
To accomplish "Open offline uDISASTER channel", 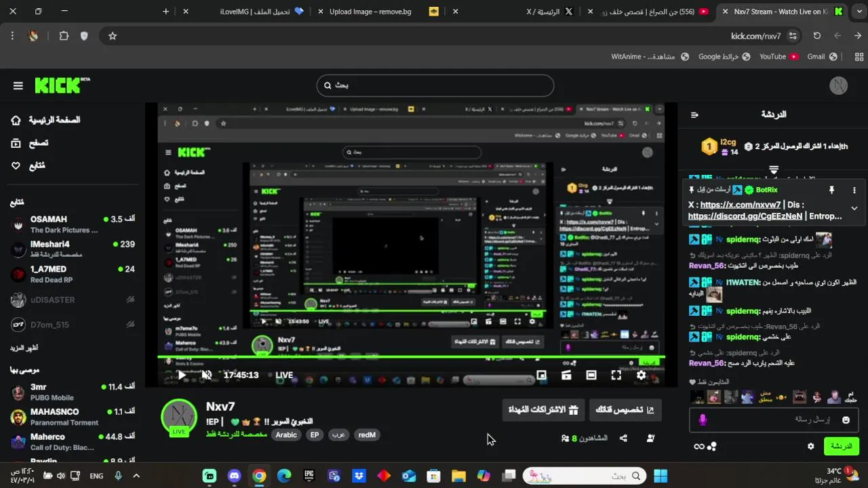I will tap(73, 300).
